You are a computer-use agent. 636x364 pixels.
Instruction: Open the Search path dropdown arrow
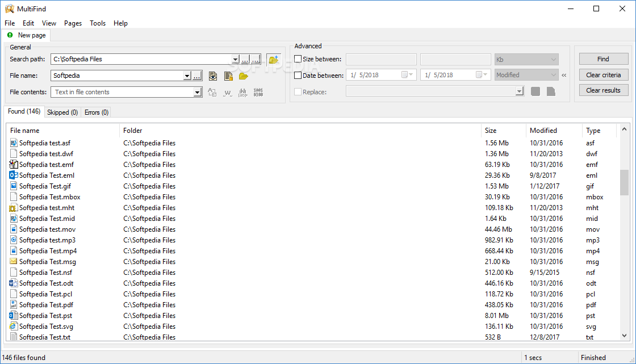(x=235, y=59)
